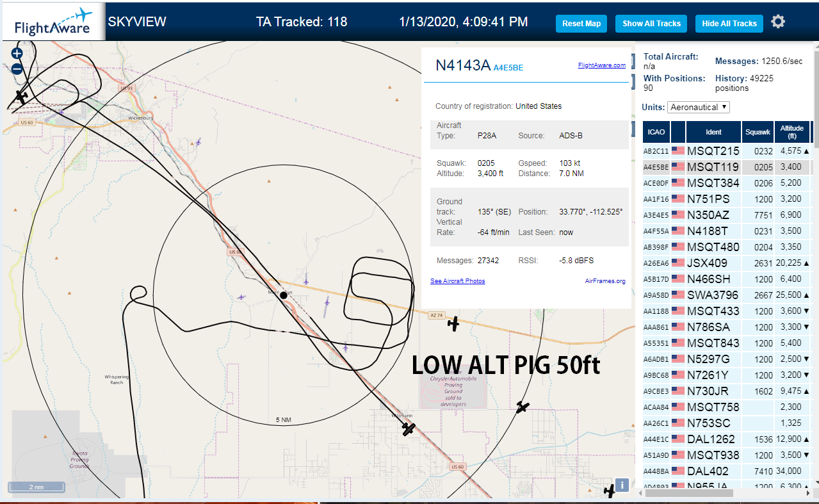Image resolution: width=819 pixels, height=504 pixels.
Task: Select the aircraft icon on AZ 74 road
Action: 454,324
